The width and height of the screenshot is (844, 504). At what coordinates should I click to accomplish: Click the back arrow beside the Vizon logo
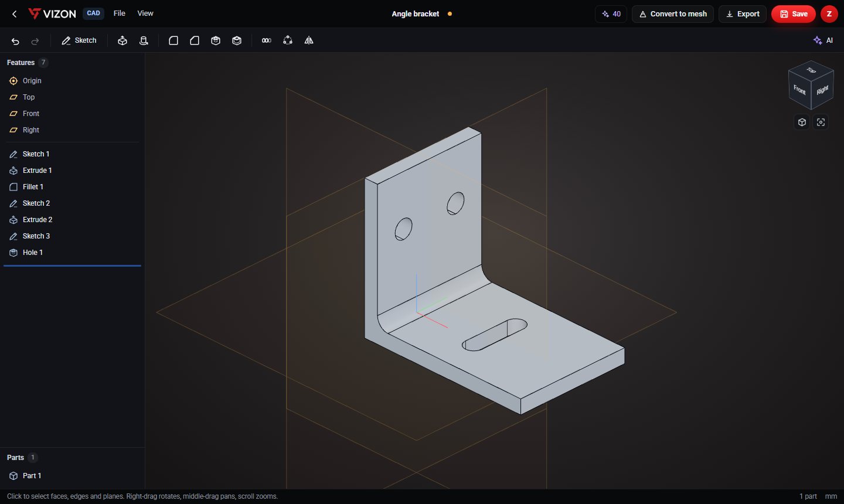pos(15,13)
